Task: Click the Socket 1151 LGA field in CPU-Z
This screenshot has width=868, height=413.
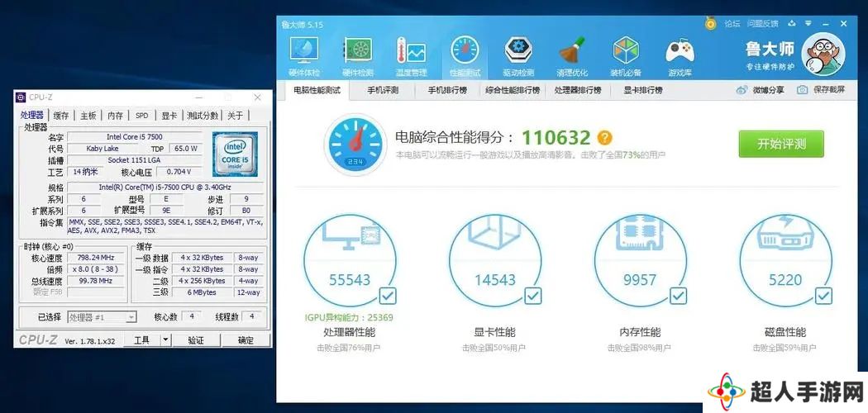Action: (135, 159)
